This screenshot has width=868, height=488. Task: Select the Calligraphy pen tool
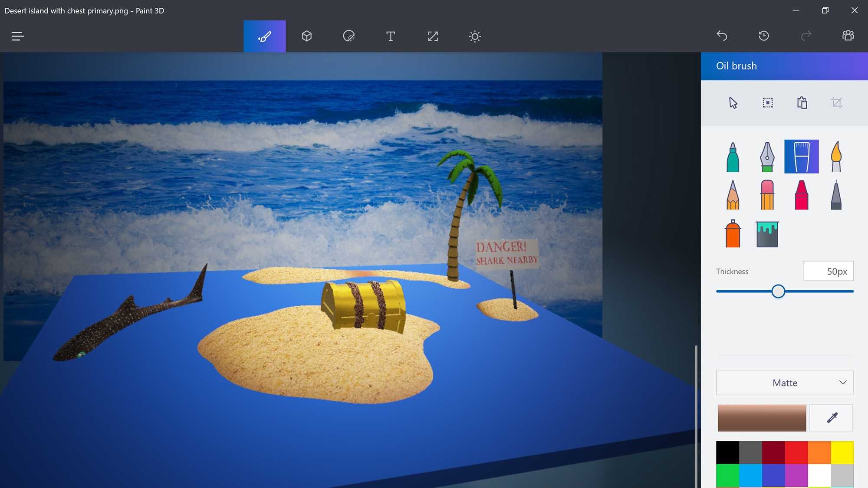pyautogui.click(x=767, y=156)
